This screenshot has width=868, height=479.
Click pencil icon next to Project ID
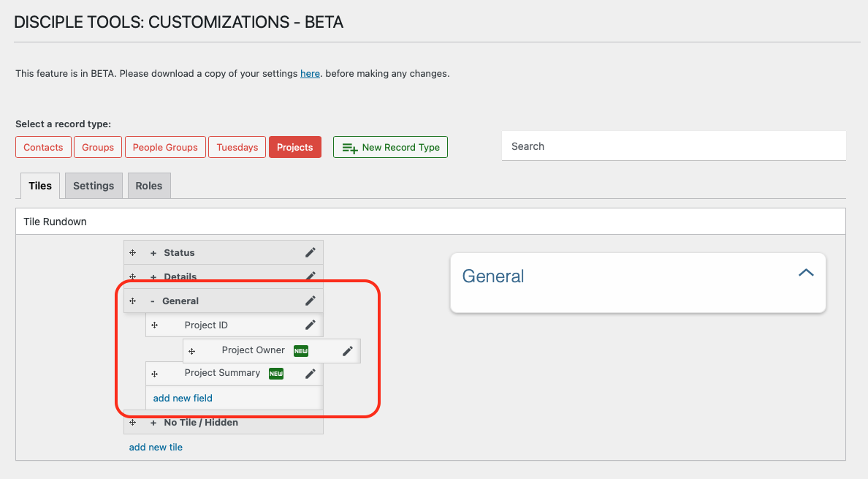pos(311,325)
